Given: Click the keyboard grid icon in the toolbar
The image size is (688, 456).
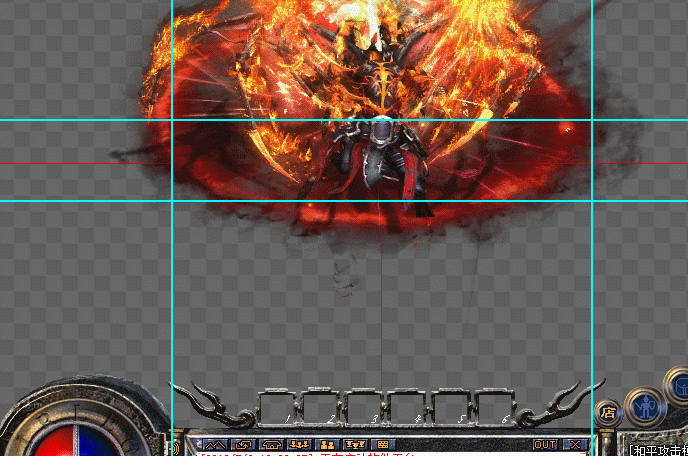Looking at the screenshot, I should [x=383, y=445].
